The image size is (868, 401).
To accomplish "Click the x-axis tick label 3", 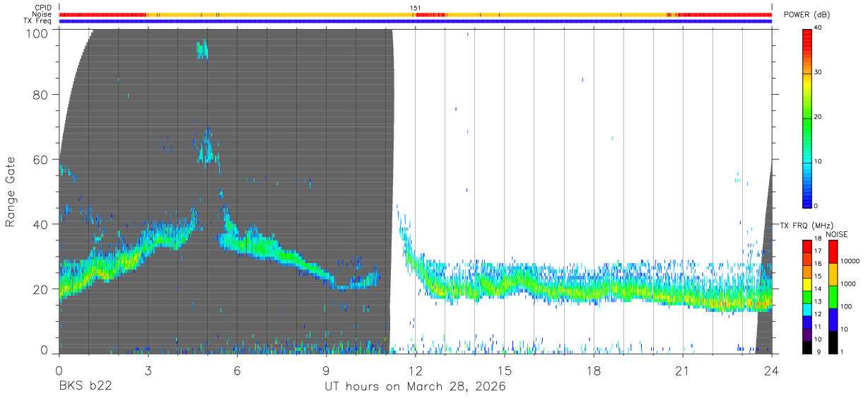I will tap(148, 371).
